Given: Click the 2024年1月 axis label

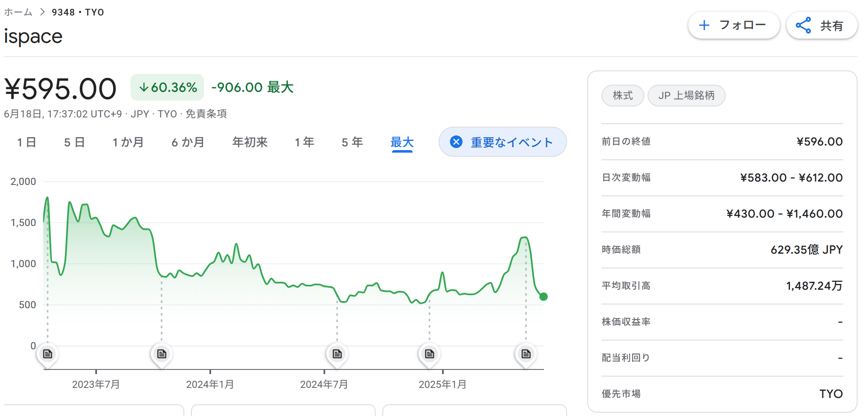Looking at the screenshot, I should pyautogui.click(x=210, y=385).
